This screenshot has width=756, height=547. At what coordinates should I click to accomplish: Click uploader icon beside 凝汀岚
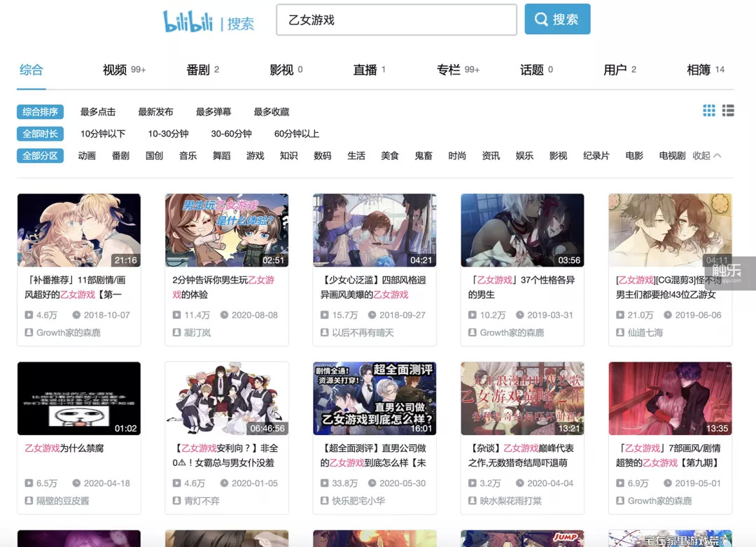click(x=177, y=332)
